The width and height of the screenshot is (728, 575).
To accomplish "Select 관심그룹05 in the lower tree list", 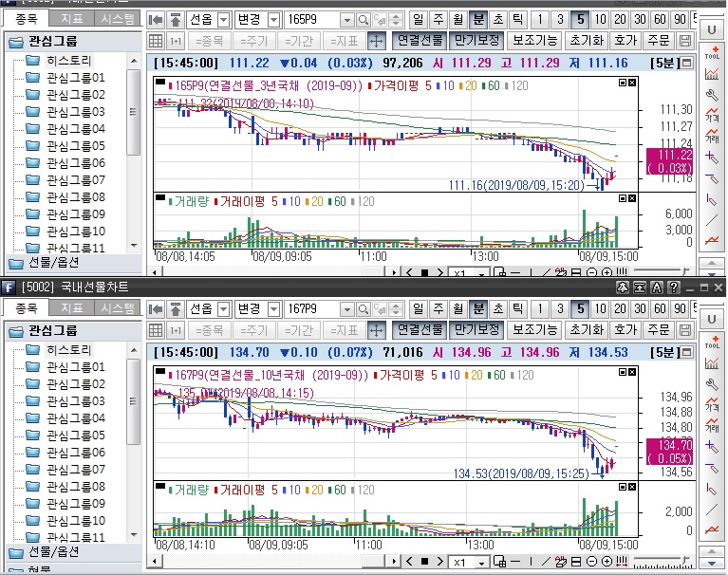I will 78,435.
